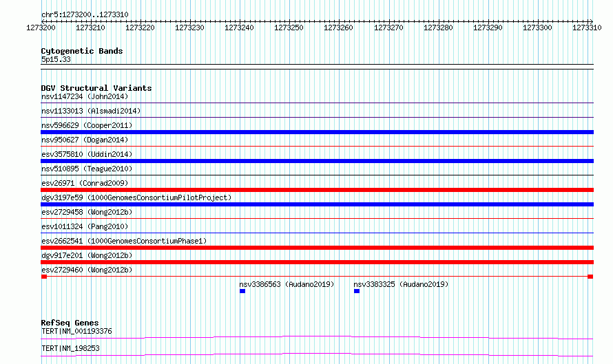Click ruler position 1273290
613x364 pixels.
488,28
